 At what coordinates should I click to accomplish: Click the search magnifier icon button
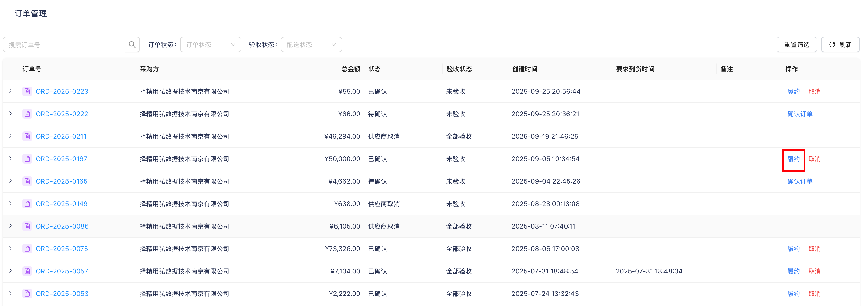132,44
